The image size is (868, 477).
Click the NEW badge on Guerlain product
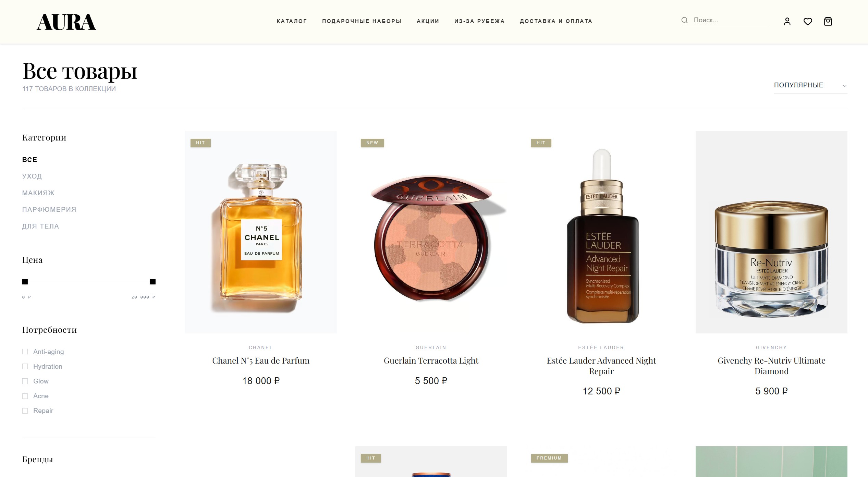pyautogui.click(x=372, y=143)
